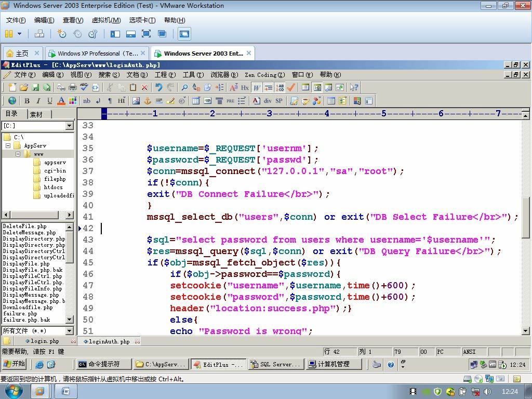Screen dimensions: 532x399
Task: Toggle auto indent toolbar button
Action: point(269,87)
